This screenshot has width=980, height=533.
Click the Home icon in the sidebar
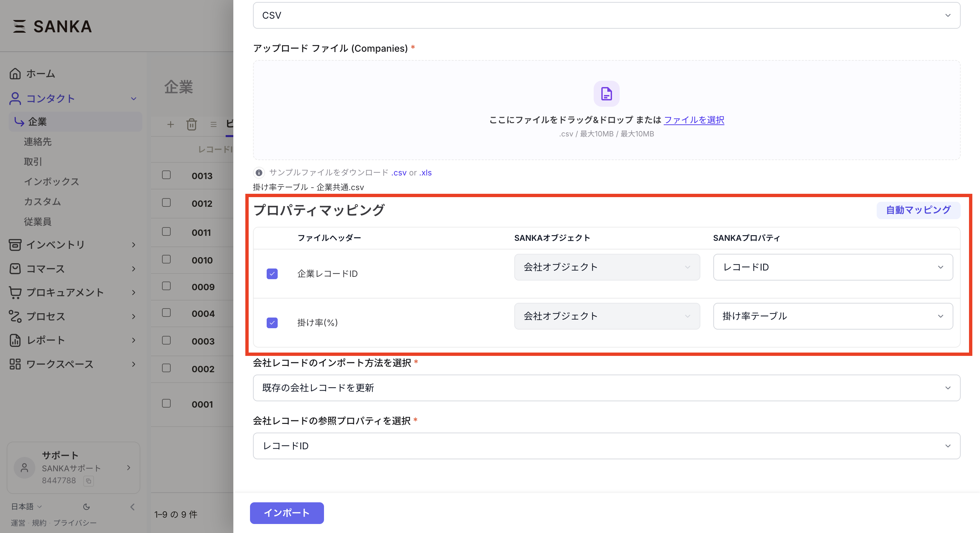point(15,73)
